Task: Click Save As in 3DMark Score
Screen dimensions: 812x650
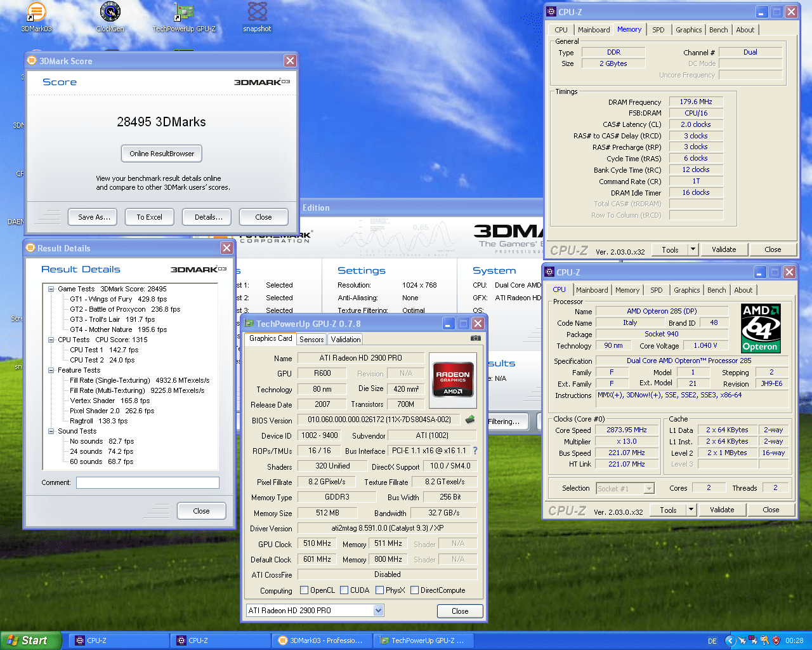Action: tap(94, 217)
